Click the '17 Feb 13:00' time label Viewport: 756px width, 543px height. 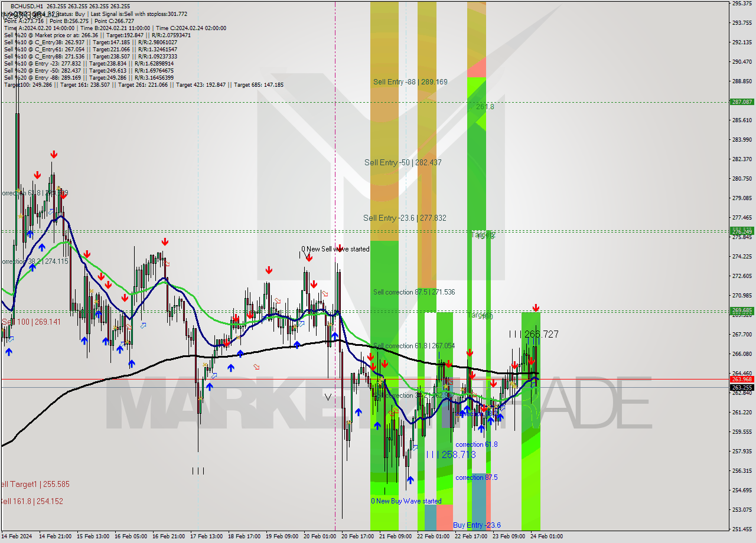[205, 537]
